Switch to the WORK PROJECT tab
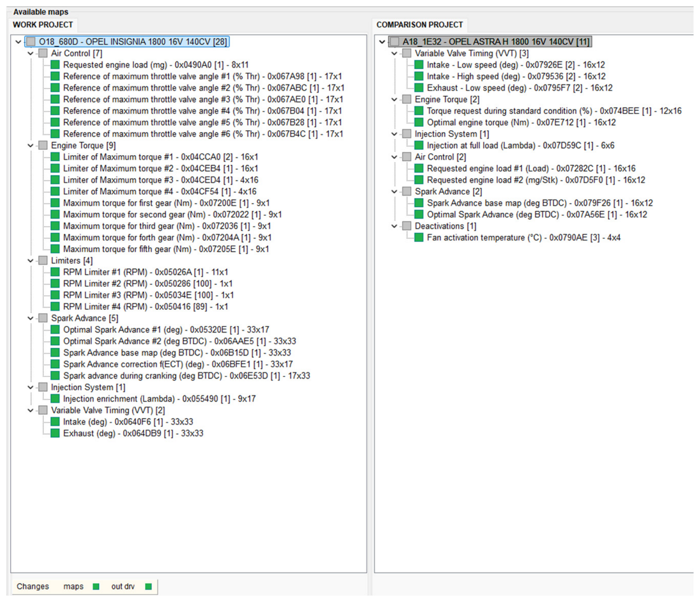This screenshot has height=602, width=700. point(43,25)
